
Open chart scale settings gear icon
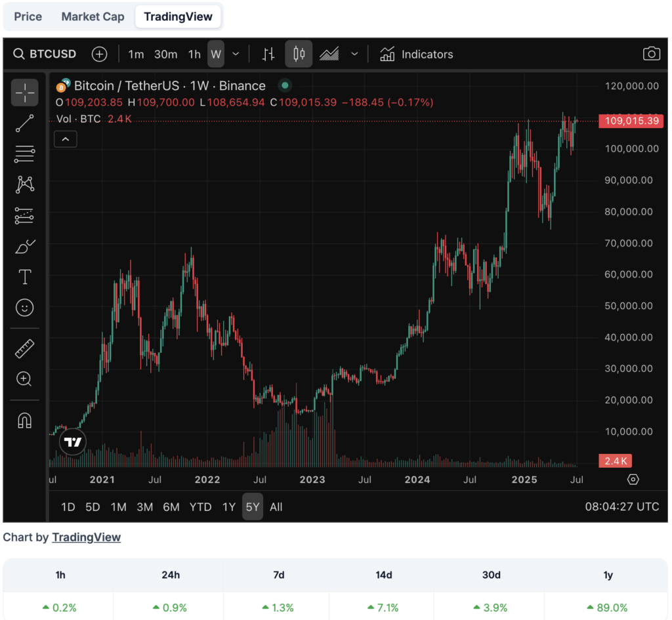[x=633, y=479]
